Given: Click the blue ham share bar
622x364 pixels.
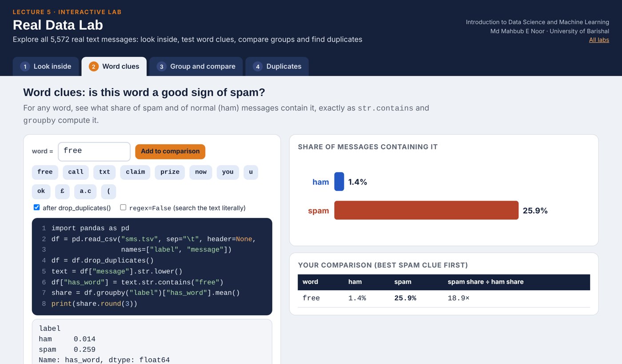Looking at the screenshot, I should pyautogui.click(x=339, y=182).
